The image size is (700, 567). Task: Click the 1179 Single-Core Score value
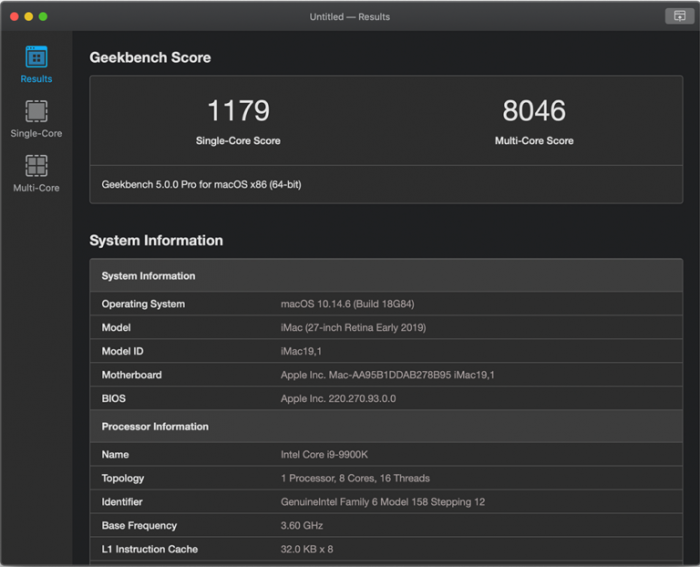pos(238,111)
